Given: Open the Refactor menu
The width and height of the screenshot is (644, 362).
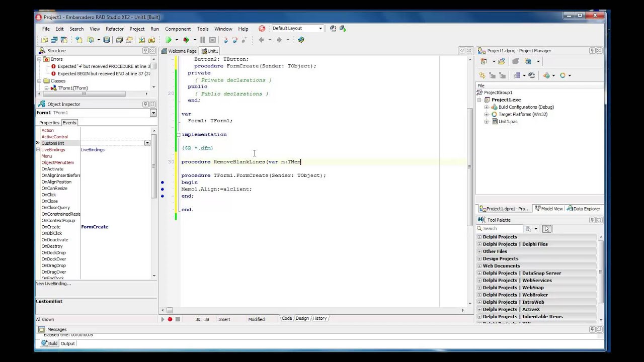Looking at the screenshot, I should pos(115,29).
